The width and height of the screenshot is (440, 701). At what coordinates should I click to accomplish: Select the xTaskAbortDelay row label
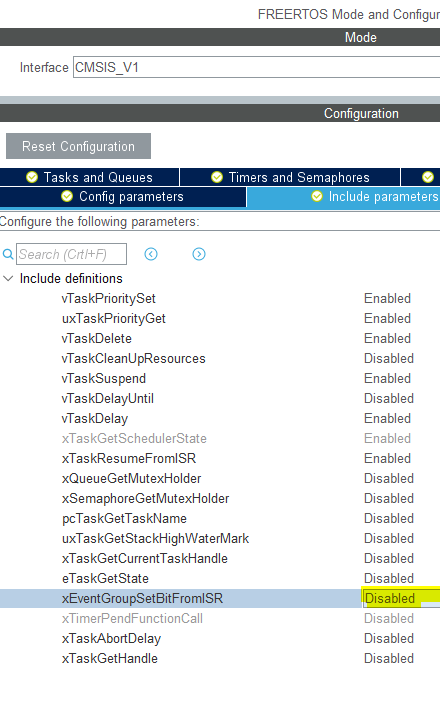click(x=111, y=638)
